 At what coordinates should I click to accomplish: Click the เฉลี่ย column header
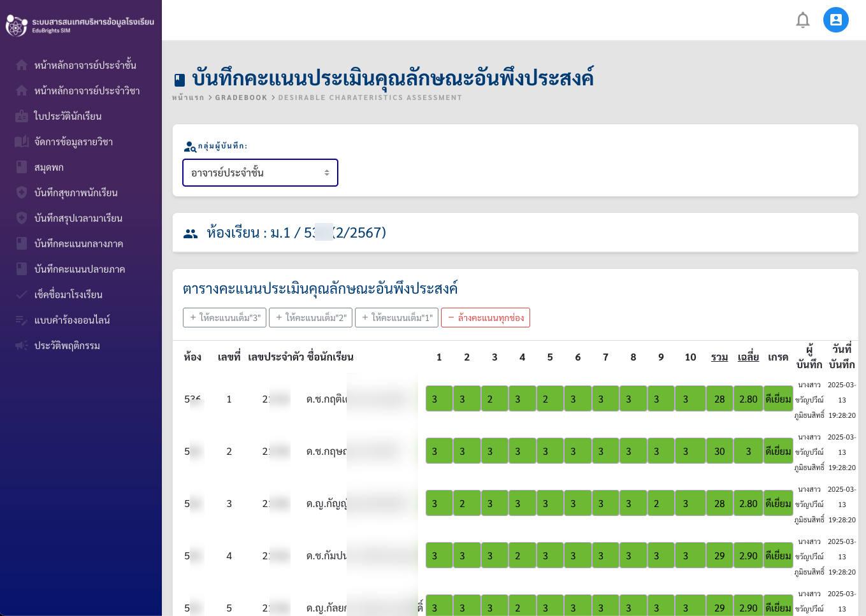pyautogui.click(x=748, y=357)
